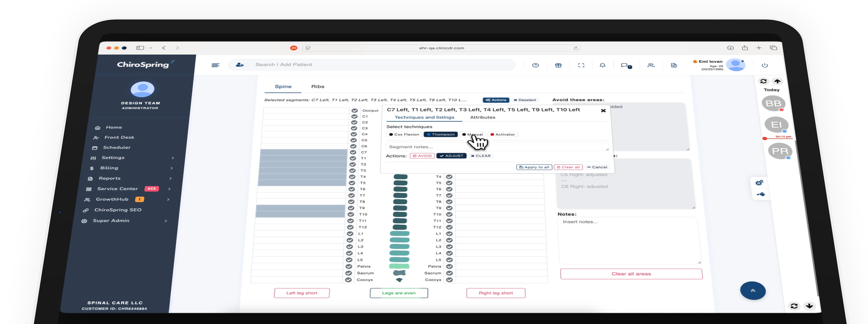Viewport: 868px width, 324px height.
Task: Click the Clear all areas button
Action: pyautogui.click(x=631, y=274)
